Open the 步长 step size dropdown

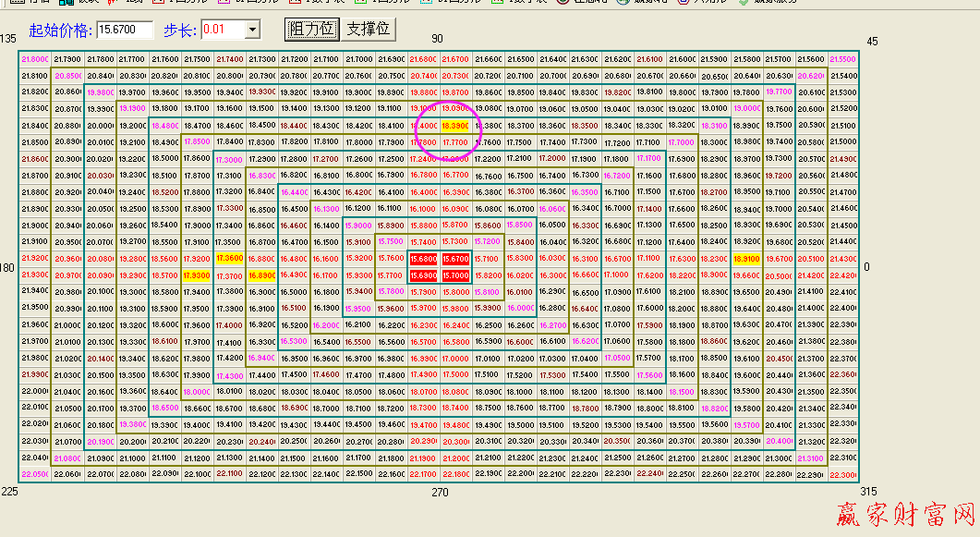point(253,30)
